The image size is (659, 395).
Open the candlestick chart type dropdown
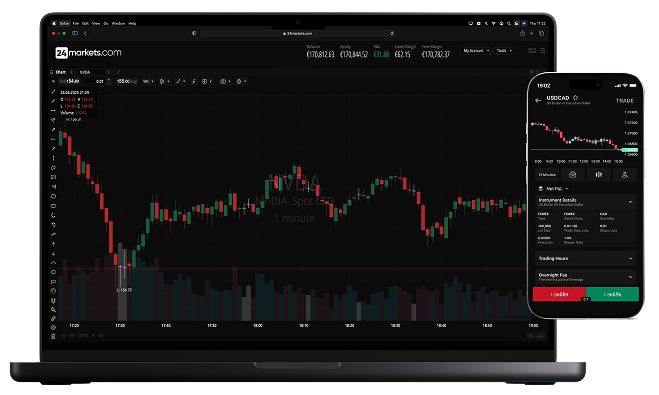click(x=164, y=81)
